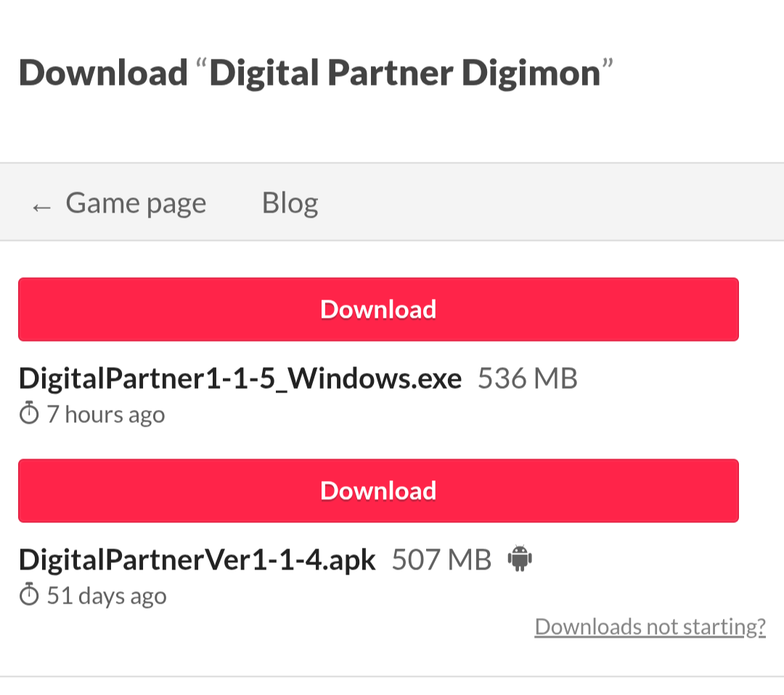Click the quoted Digital Partner Digimon title
784x695 pixels.
pyautogui.click(x=405, y=73)
